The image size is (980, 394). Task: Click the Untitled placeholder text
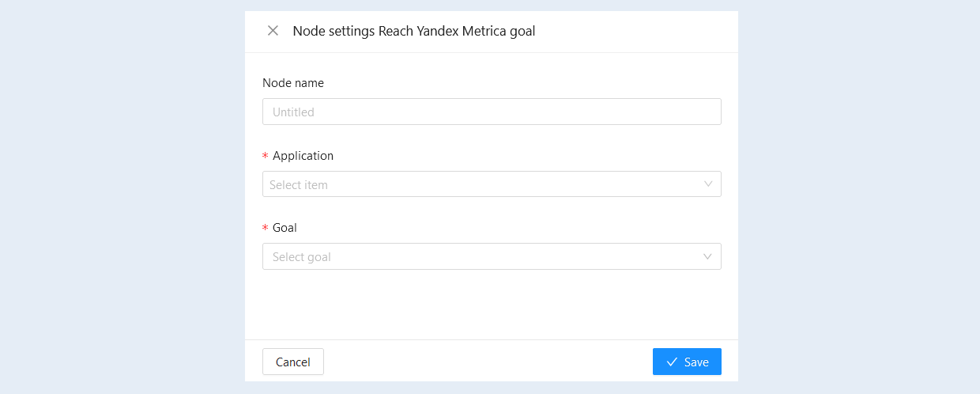293,112
